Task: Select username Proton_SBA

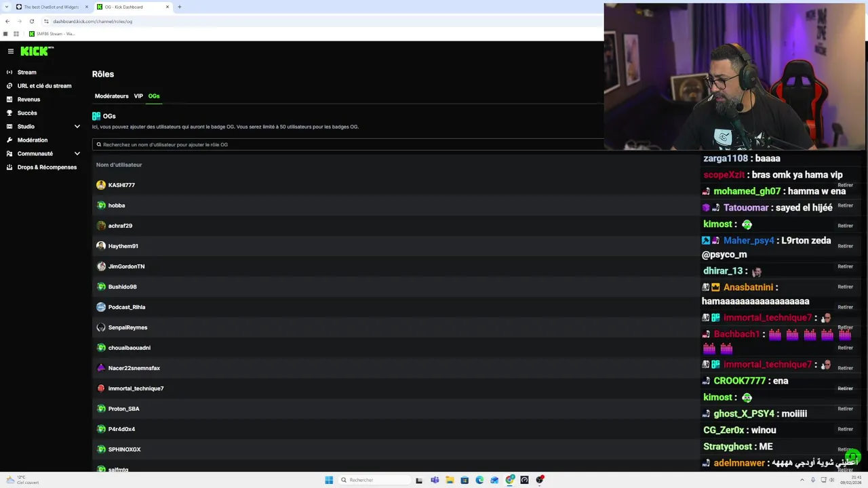Action: (x=123, y=409)
